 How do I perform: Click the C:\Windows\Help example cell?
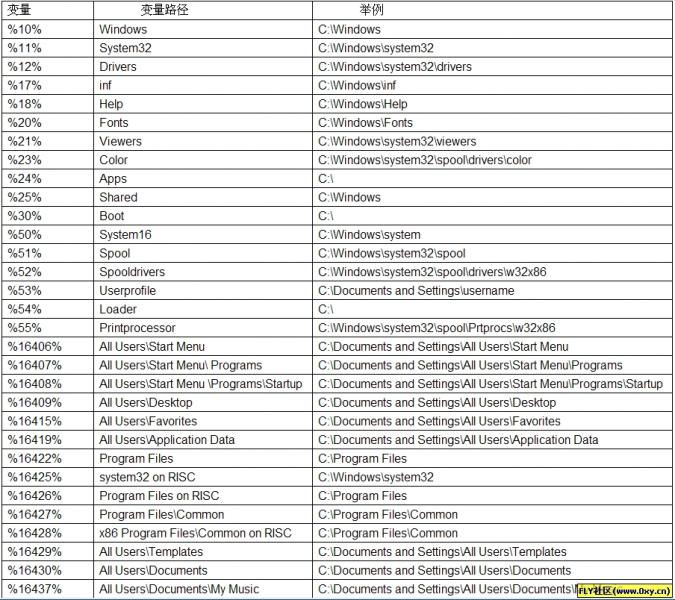pyautogui.click(x=492, y=104)
